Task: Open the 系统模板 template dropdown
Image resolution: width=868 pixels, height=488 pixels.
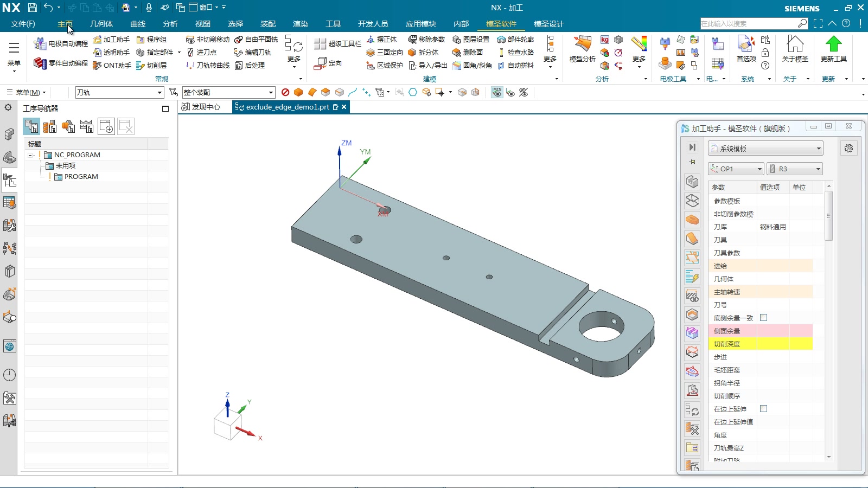Action: tap(765, 149)
